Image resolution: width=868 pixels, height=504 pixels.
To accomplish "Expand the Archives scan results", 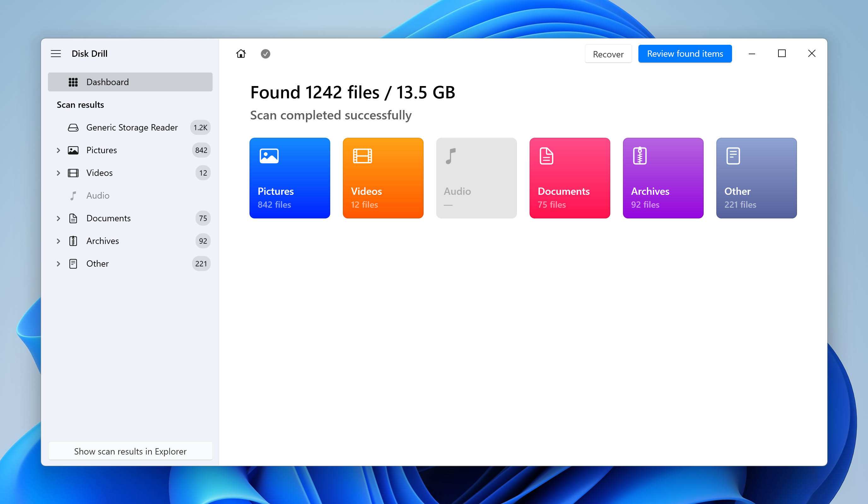I will pyautogui.click(x=58, y=240).
